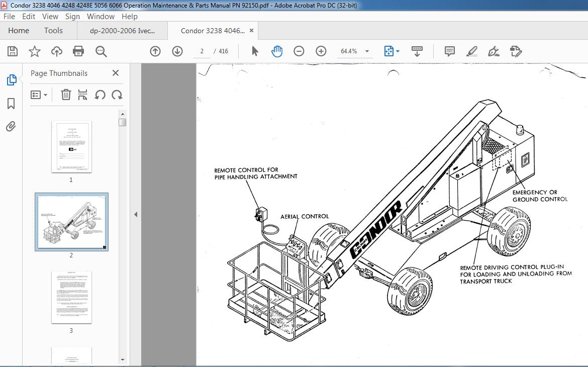Open the View menu

(x=50, y=17)
